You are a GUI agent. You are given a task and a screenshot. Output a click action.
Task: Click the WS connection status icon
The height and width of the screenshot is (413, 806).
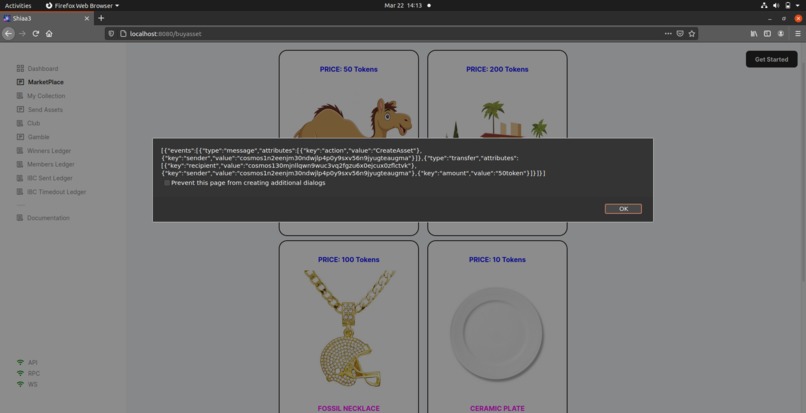[20, 384]
